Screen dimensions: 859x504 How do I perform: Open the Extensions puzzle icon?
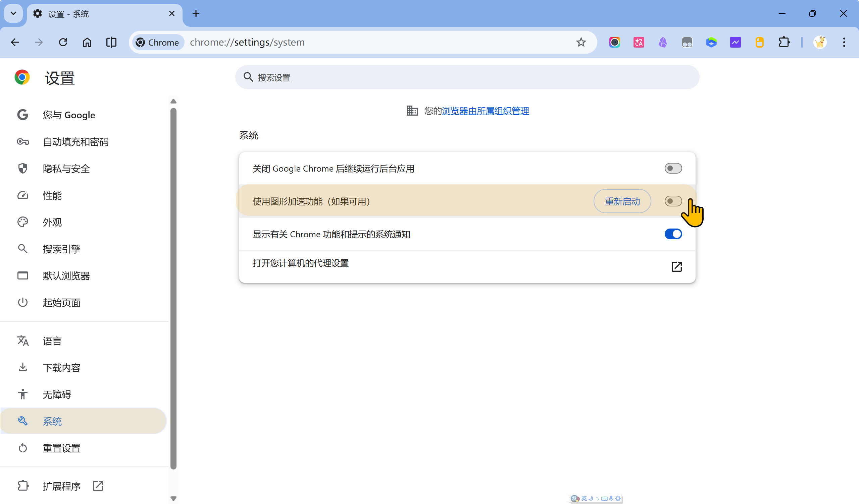coord(784,42)
